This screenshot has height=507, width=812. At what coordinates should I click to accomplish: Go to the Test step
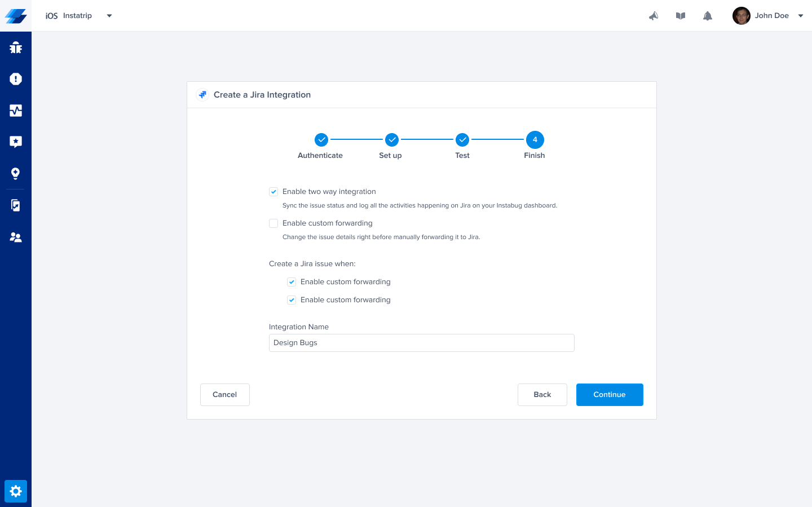pos(462,139)
